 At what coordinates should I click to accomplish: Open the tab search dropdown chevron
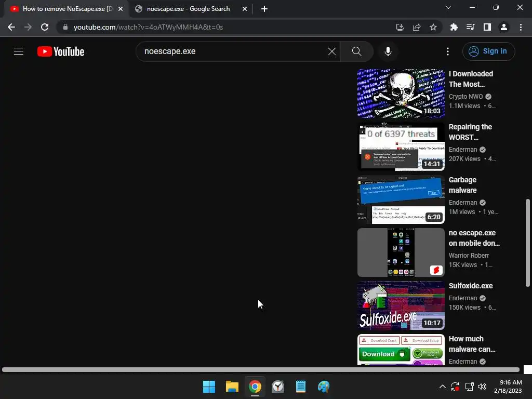[448, 7]
